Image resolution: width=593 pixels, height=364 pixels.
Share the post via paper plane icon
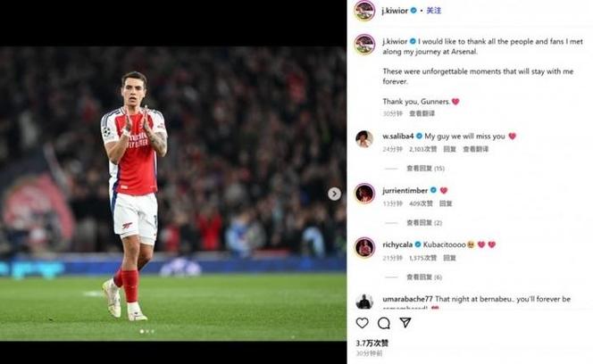[405, 323]
